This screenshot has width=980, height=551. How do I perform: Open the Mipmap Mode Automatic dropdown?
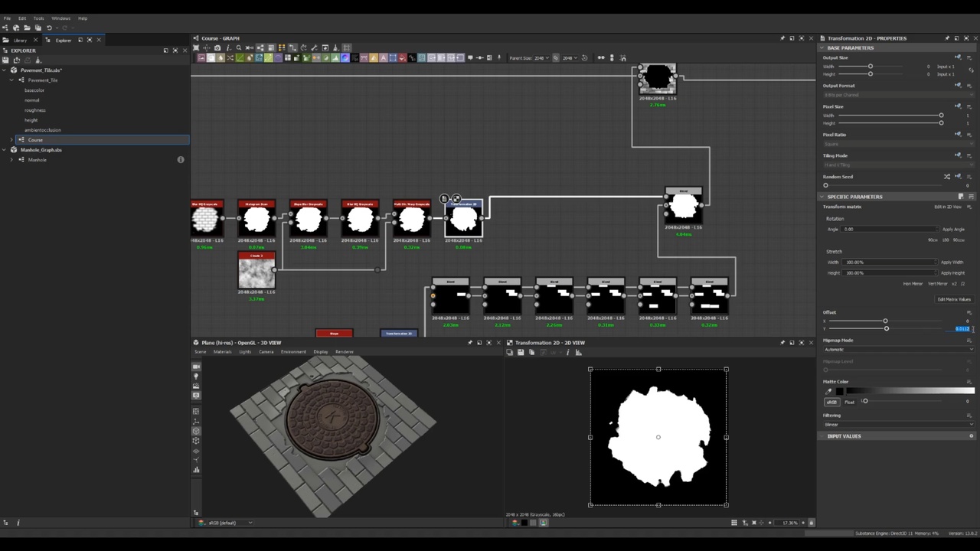click(x=898, y=350)
